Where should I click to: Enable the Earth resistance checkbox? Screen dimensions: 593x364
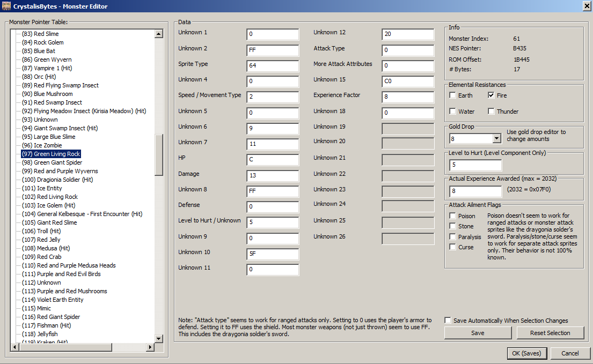453,95
